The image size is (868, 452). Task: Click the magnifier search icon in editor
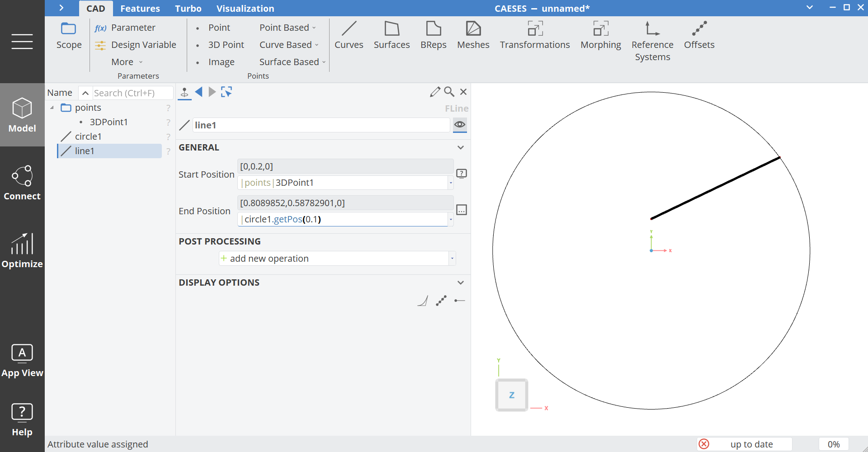(449, 92)
